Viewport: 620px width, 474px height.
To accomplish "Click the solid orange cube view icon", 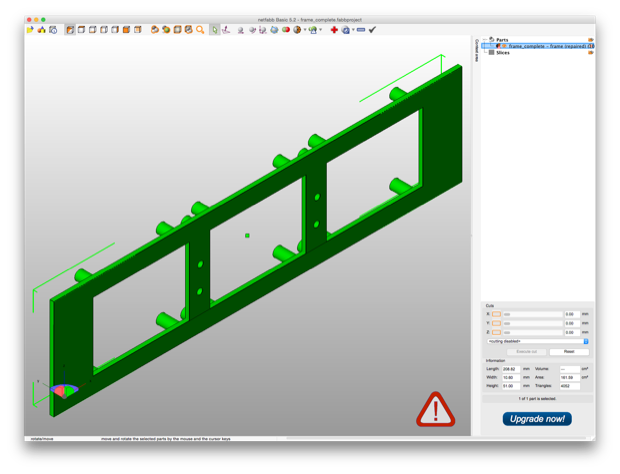I will click(x=126, y=30).
